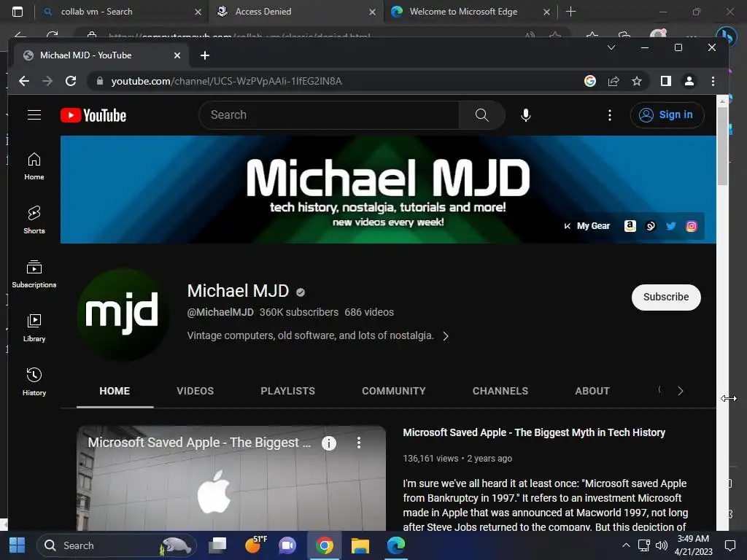Switch to the VIDEOS tab

tap(196, 391)
